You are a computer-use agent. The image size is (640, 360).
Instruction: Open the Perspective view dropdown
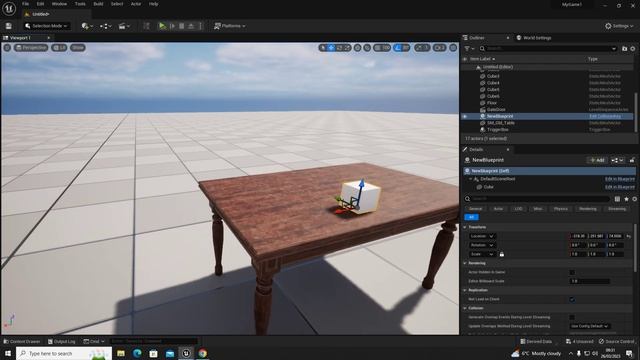tap(31, 48)
